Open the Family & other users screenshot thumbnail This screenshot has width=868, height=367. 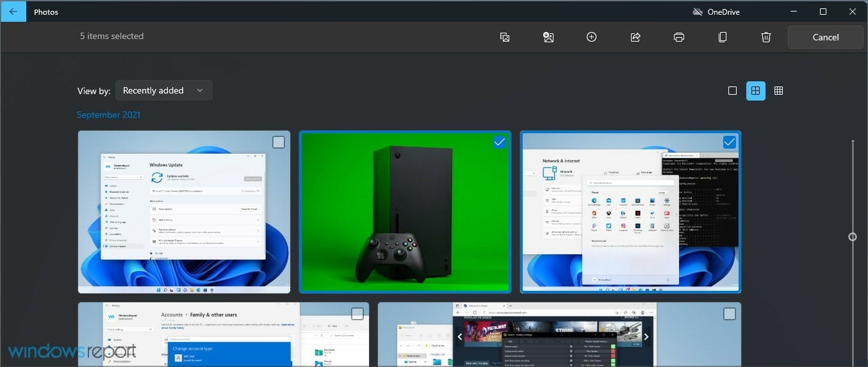pyautogui.click(x=224, y=334)
